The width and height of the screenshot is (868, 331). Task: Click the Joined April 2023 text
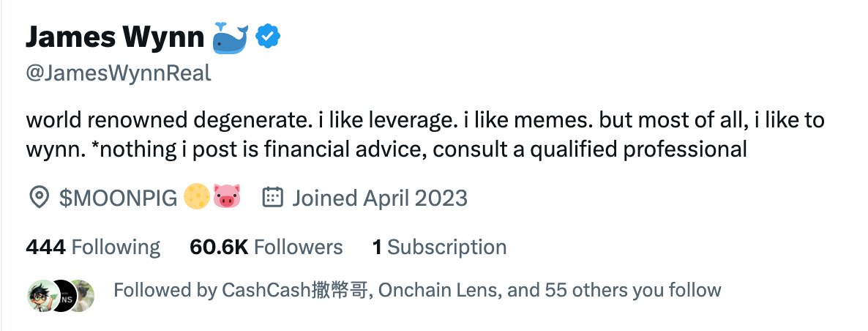coord(379,198)
